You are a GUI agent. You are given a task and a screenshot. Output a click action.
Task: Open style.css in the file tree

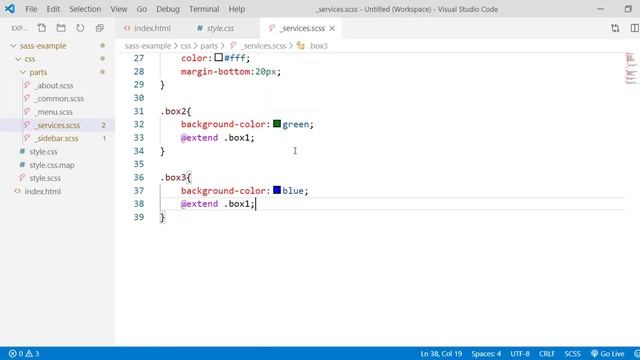pyautogui.click(x=43, y=152)
